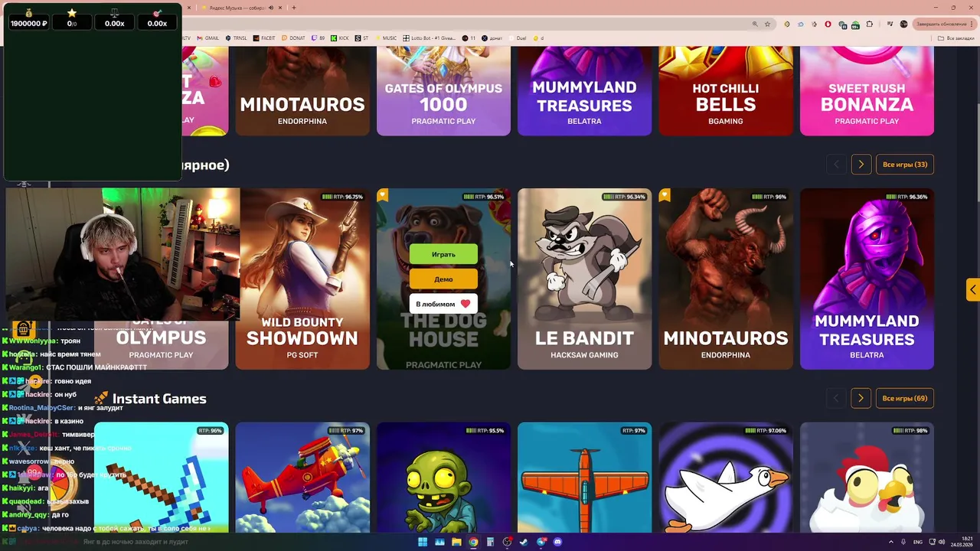This screenshot has height=551, width=980.
Task: Click the Chrome profile avatar
Action: (x=903, y=24)
